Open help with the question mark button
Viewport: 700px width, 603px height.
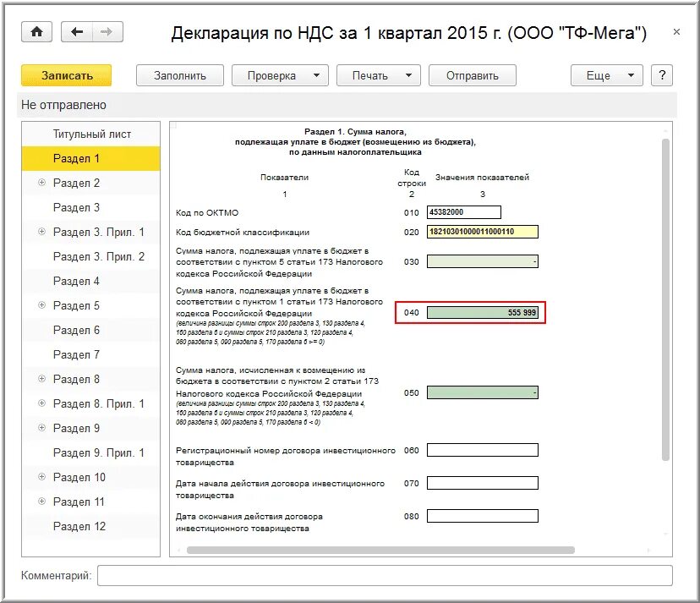click(x=662, y=75)
